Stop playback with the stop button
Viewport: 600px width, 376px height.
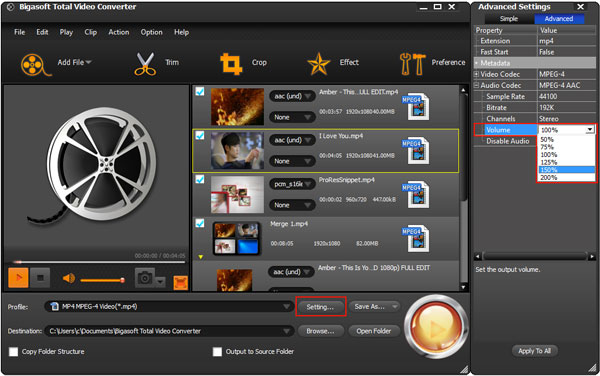(40, 278)
